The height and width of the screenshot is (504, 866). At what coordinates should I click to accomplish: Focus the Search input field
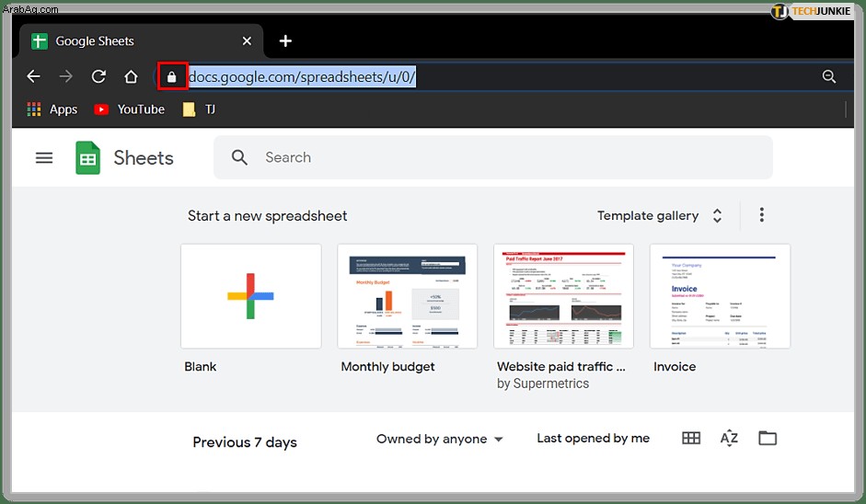492,157
